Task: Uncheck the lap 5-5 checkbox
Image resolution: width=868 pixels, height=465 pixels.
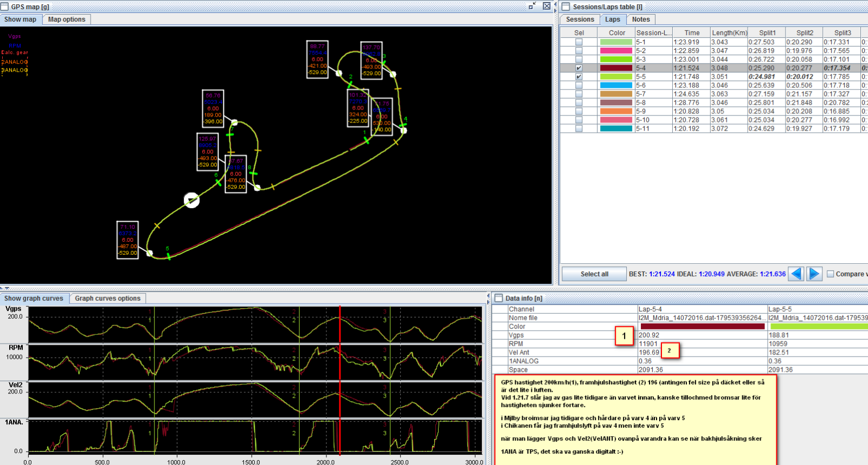Action: coord(579,76)
